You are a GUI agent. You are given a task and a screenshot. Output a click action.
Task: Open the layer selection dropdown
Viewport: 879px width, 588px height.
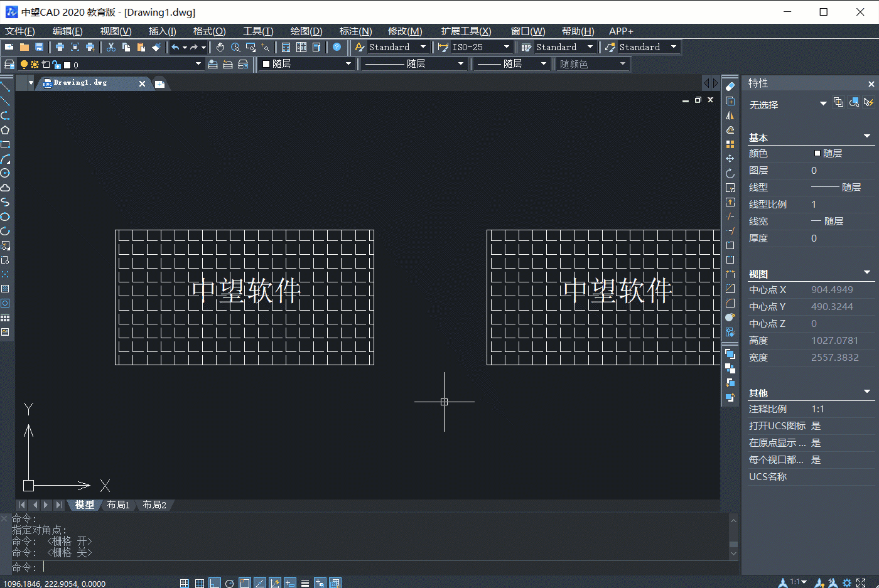click(198, 64)
